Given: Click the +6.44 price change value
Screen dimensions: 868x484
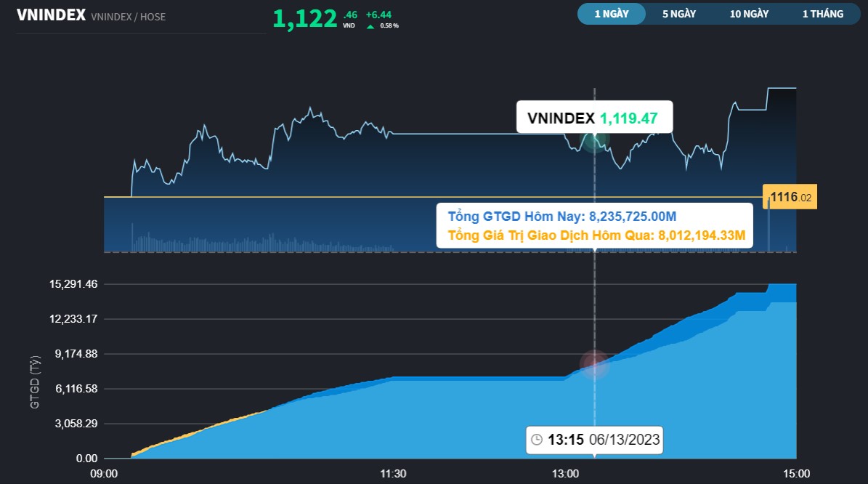Looking at the screenshot, I should tap(377, 14).
